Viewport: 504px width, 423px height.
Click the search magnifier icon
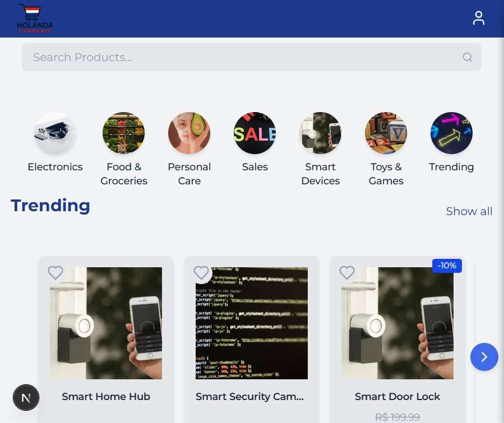[468, 57]
